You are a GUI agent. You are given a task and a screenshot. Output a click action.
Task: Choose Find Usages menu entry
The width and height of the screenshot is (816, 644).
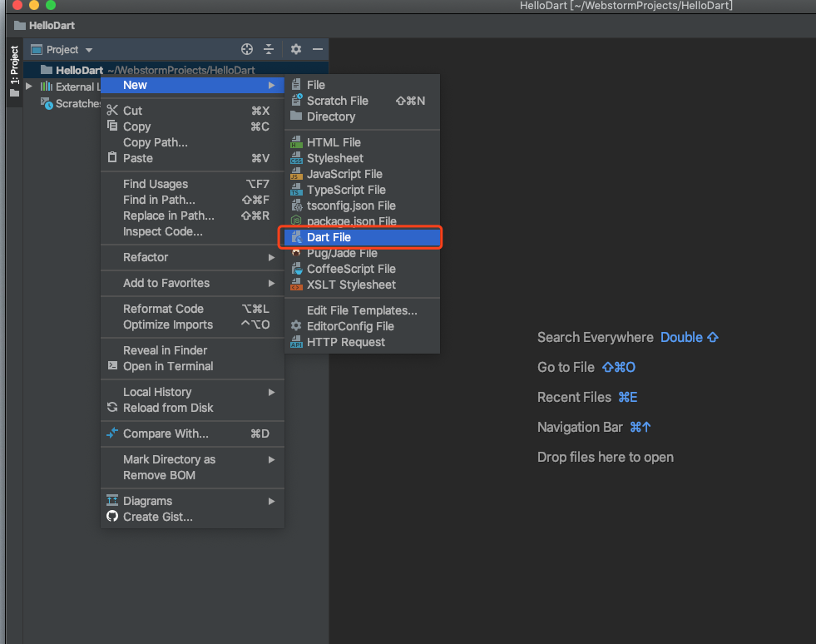[x=192, y=184]
